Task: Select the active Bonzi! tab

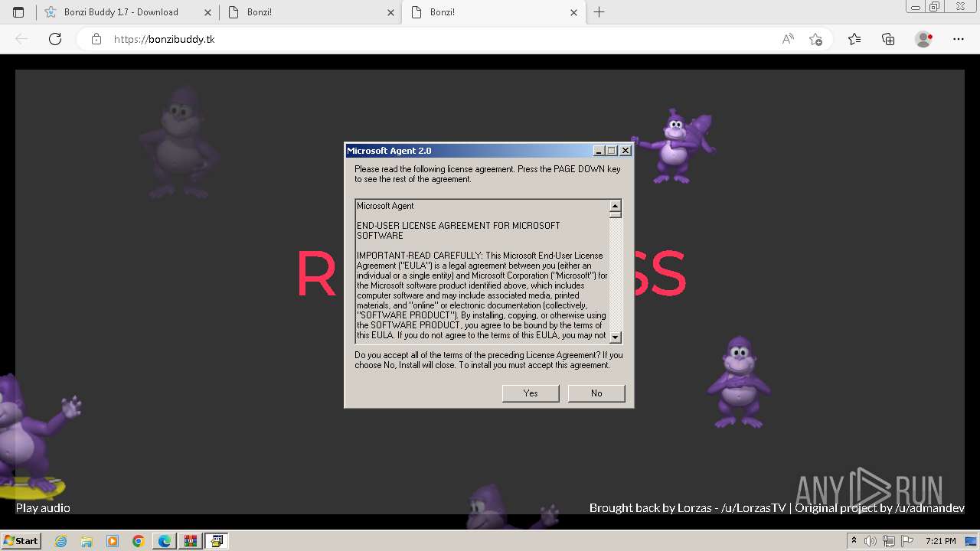Action: (493, 12)
